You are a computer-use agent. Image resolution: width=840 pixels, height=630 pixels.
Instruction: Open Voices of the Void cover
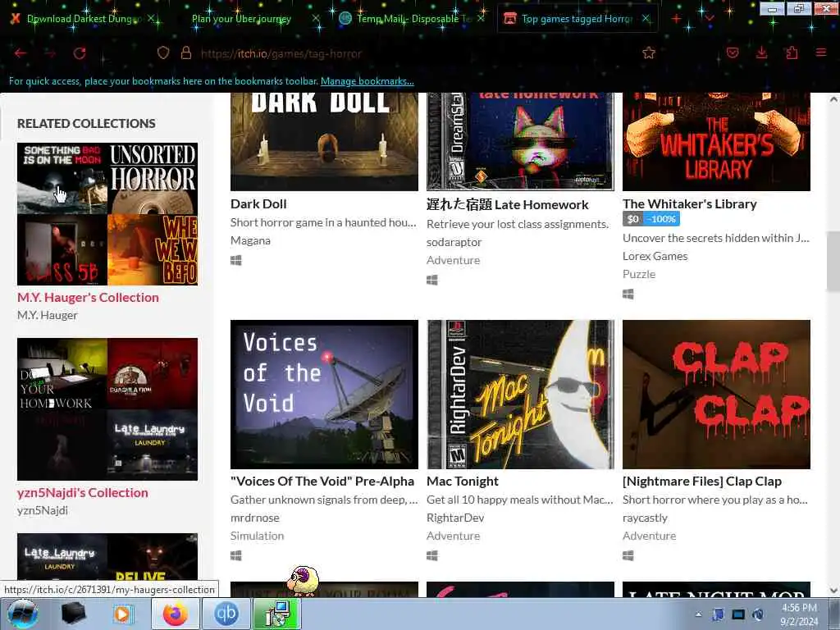pyautogui.click(x=324, y=395)
